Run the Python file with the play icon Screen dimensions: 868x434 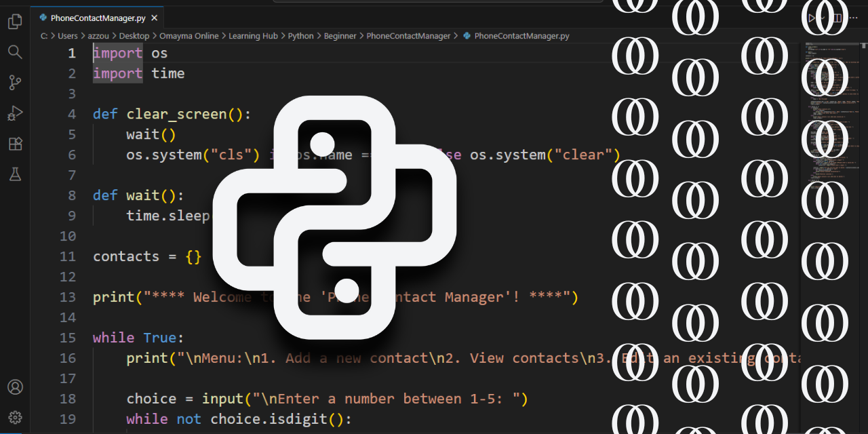point(812,18)
